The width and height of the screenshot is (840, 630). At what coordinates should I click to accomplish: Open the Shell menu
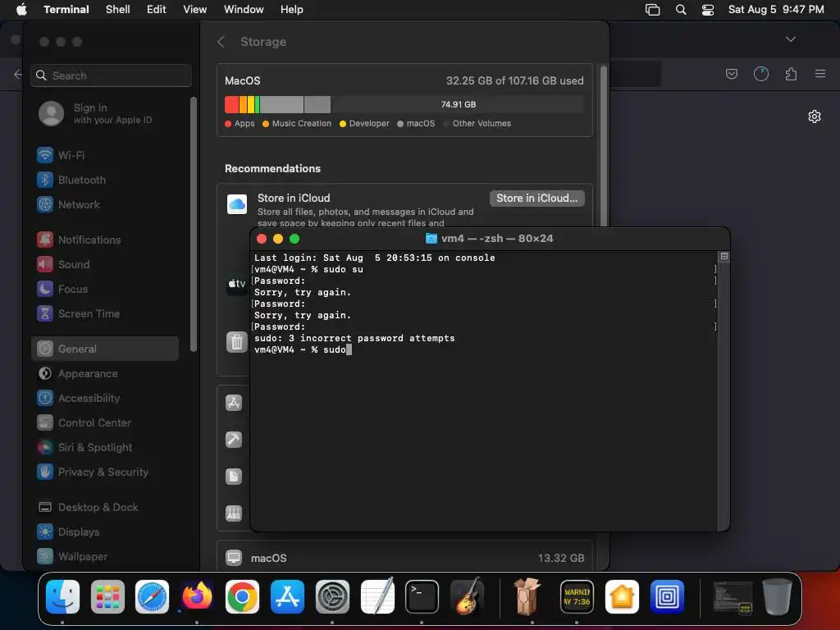click(118, 10)
